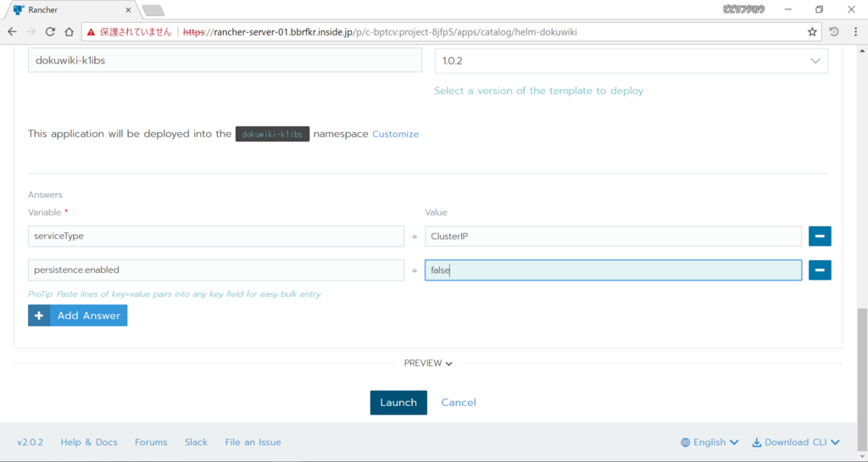Viewport: 868px width, 462px height.
Task: Go to the browser home page
Action: coord(69,32)
